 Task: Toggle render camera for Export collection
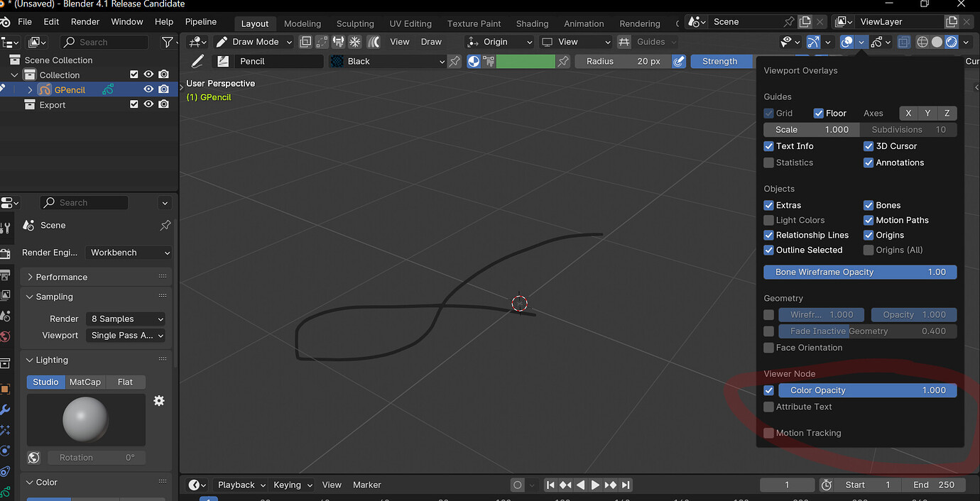click(164, 104)
